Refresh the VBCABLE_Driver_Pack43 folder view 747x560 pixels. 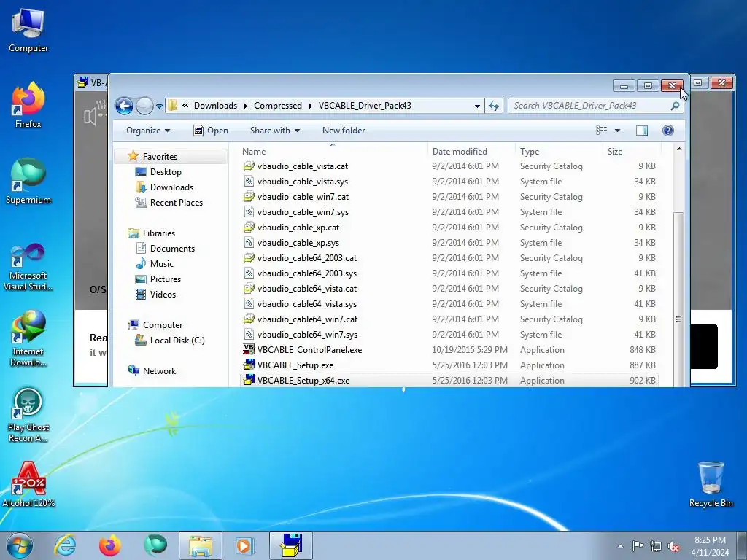pyautogui.click(x=494, y=106)
